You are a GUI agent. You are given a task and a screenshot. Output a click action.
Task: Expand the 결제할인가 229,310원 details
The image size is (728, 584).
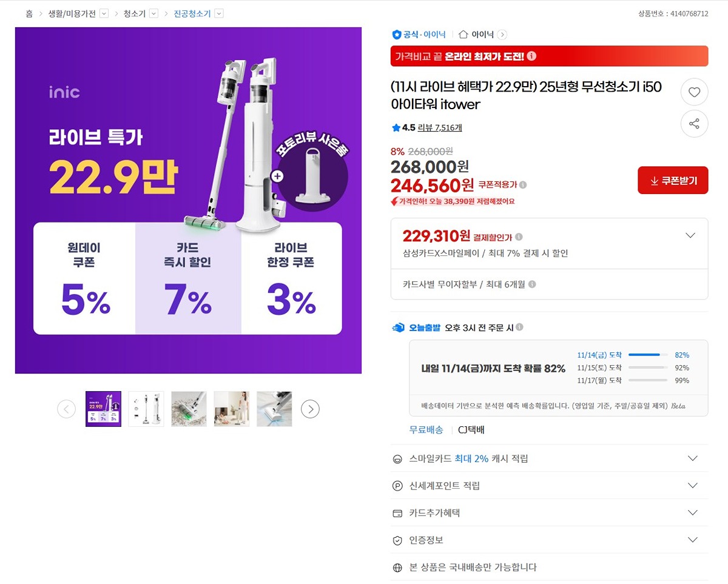coord(690,235)
